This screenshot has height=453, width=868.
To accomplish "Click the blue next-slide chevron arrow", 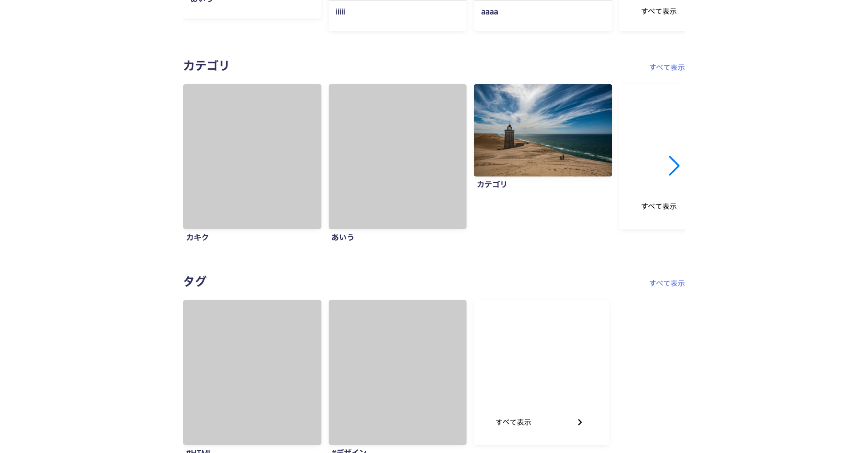I will 674,166.
